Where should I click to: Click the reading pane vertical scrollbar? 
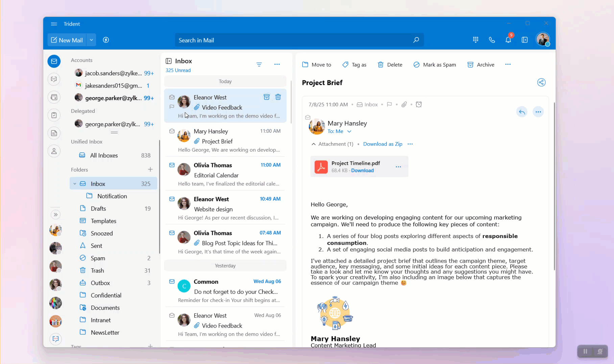click(554, 186)
